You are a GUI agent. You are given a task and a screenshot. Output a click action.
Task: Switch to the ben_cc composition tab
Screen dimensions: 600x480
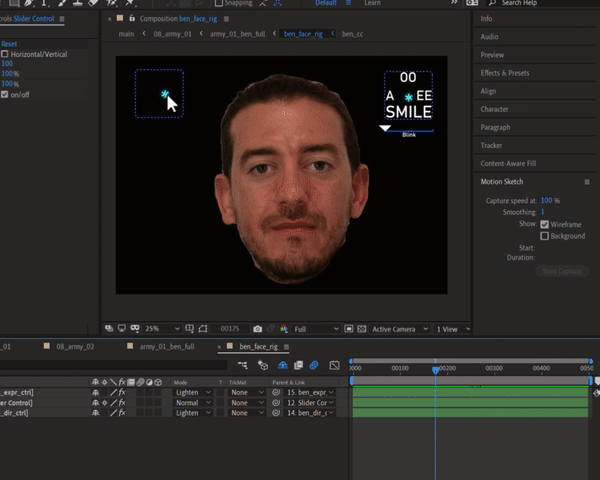(x=352, y=34)
